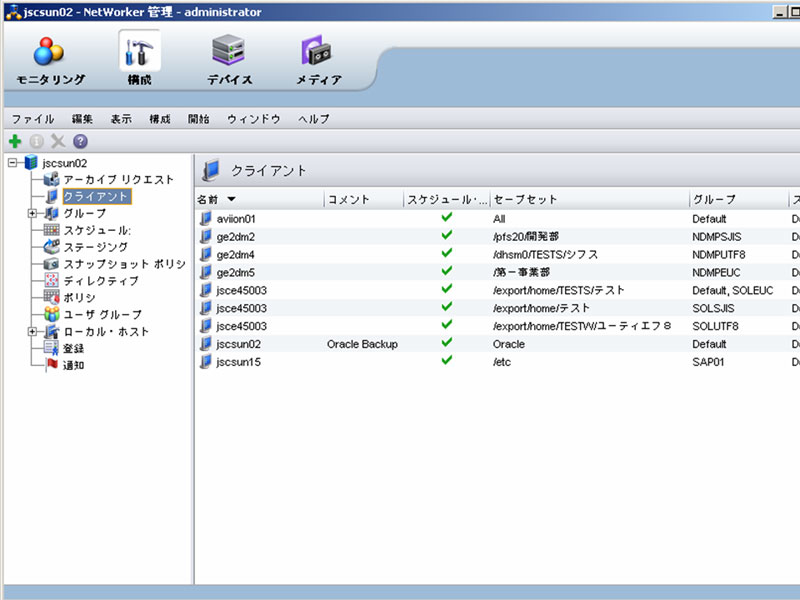Click the green check in aviion01 row
The image size is (800, 600).
(x=447, y=217)
